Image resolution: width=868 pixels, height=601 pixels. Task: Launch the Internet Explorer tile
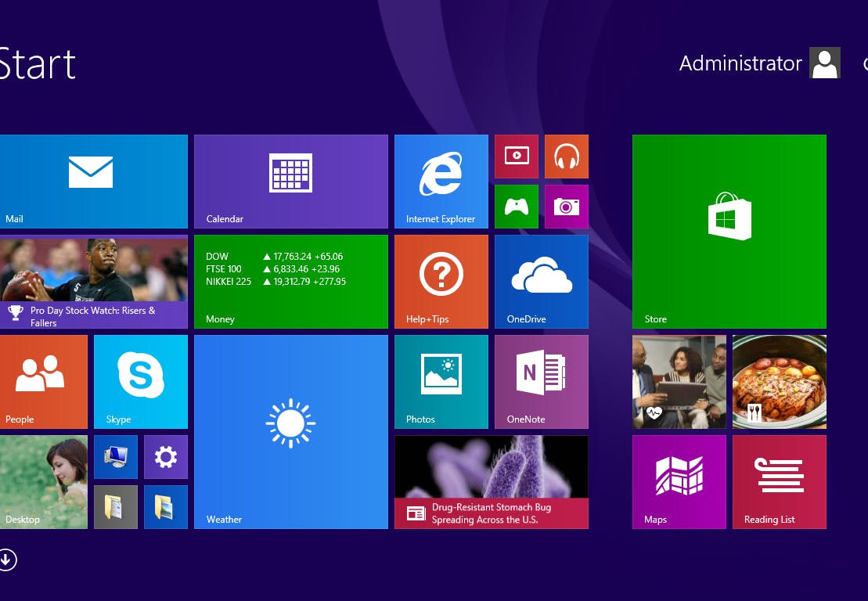441,182
